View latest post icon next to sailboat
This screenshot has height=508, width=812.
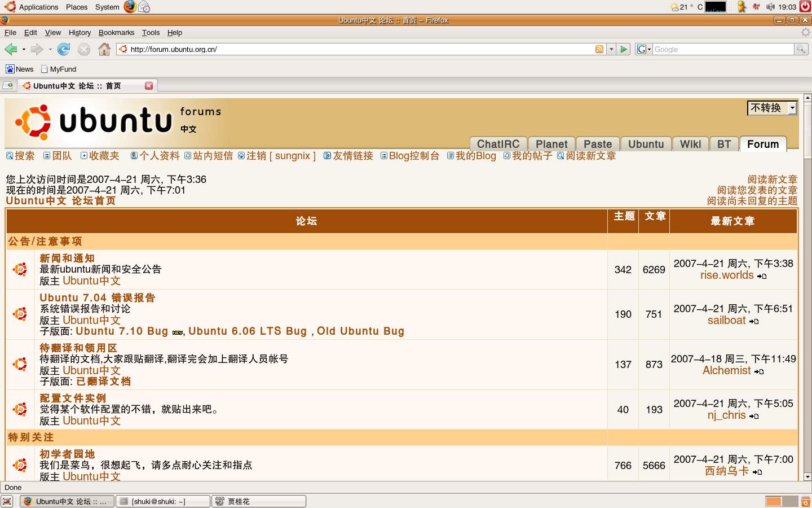point(754,321)
